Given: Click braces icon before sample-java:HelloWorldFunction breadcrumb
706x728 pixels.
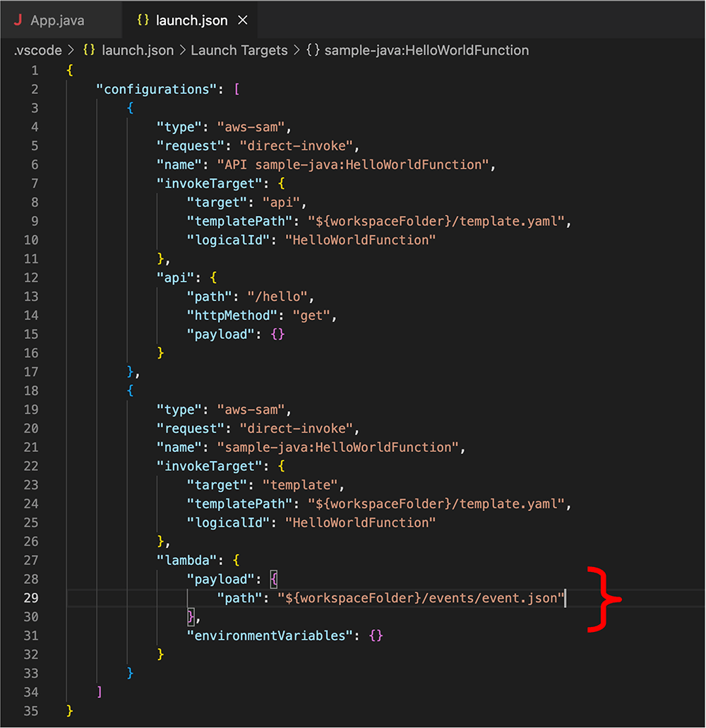Looking at the screenshot, I should pyautogui.click(x=312, y=50).
